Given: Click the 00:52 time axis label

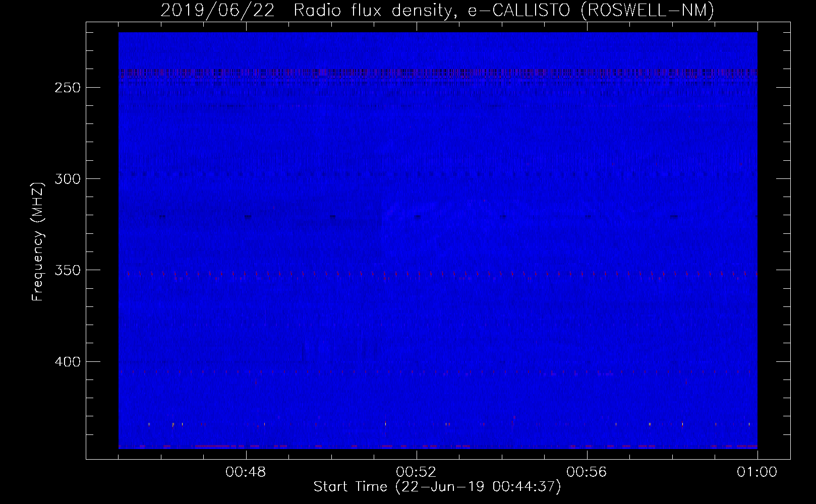Looking at the screenshot, I should 416,472.
